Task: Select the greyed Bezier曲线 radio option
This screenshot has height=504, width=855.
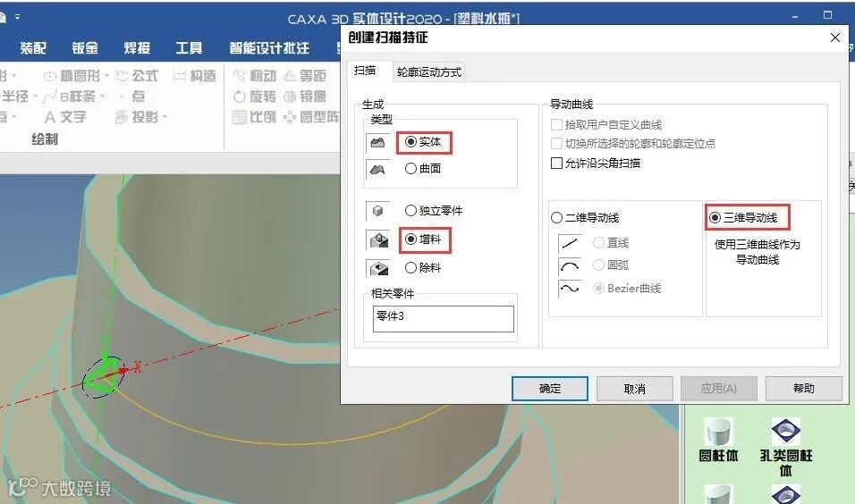Action: pos(598,289)
